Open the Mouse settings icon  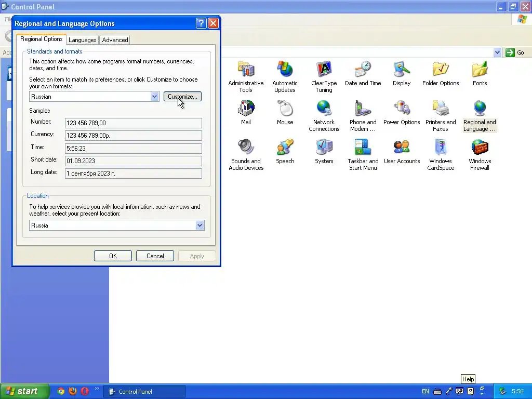285,112
